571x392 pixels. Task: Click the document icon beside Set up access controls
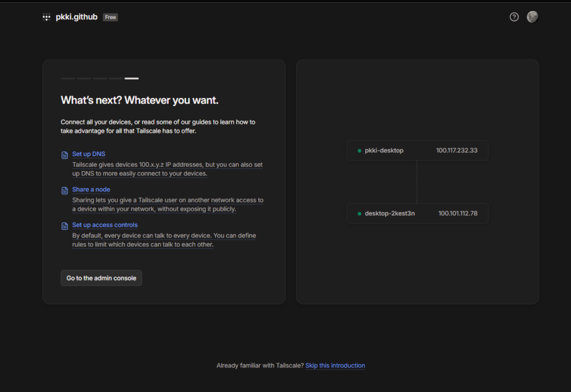click(x=65, y=226)
